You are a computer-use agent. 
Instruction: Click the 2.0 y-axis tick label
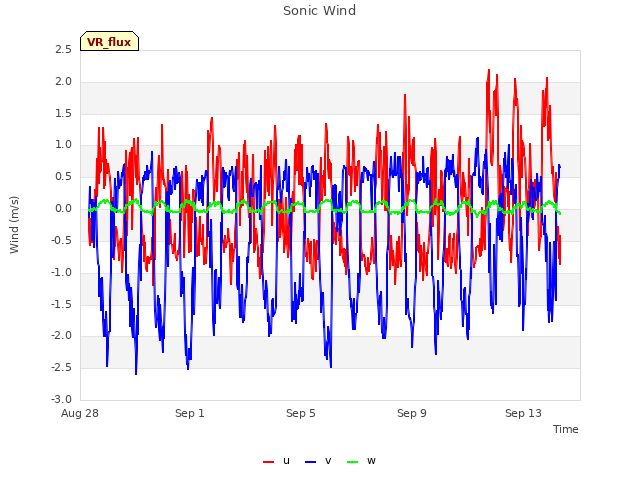click(64, 81)
